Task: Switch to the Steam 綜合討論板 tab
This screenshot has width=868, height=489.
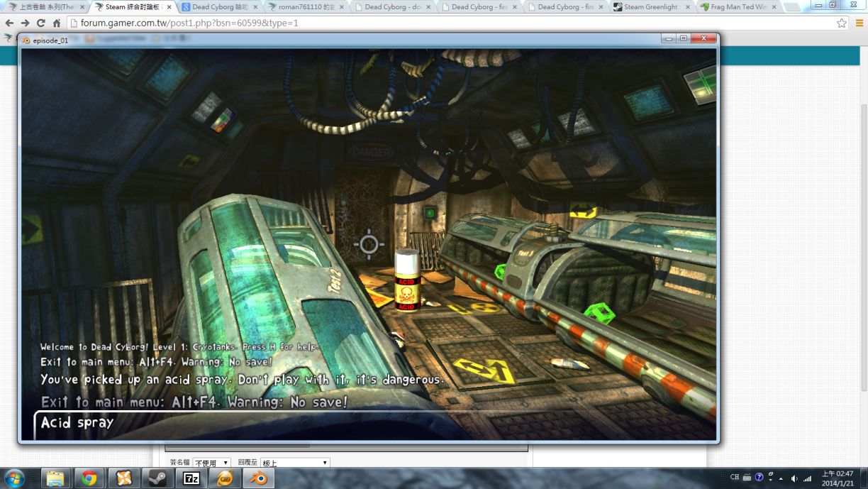Action: click(132, 7)
